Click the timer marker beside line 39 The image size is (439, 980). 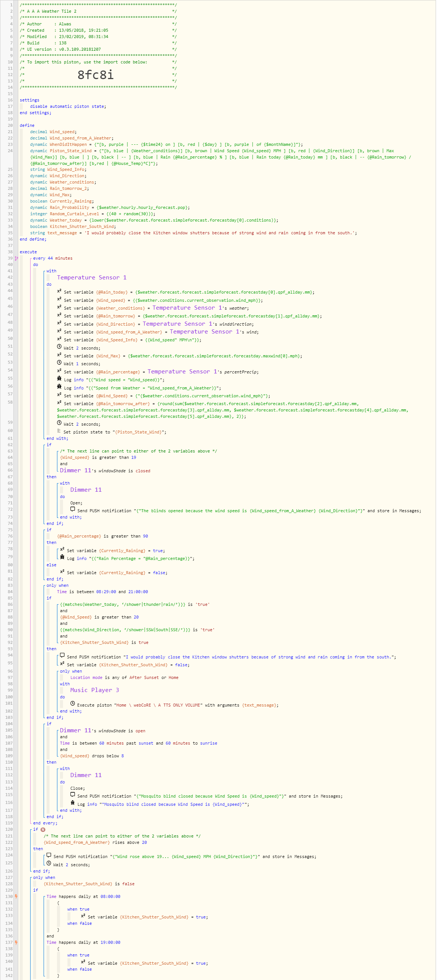coord(16,258)
